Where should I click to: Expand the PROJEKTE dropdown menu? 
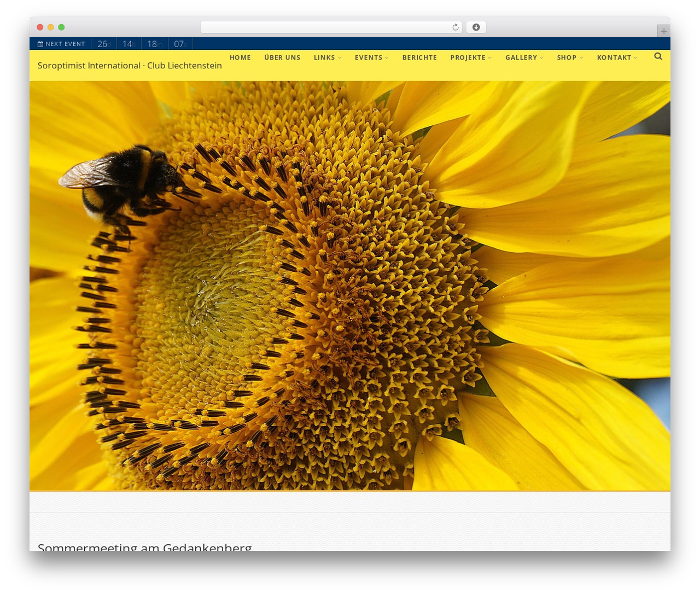(471, 57)
